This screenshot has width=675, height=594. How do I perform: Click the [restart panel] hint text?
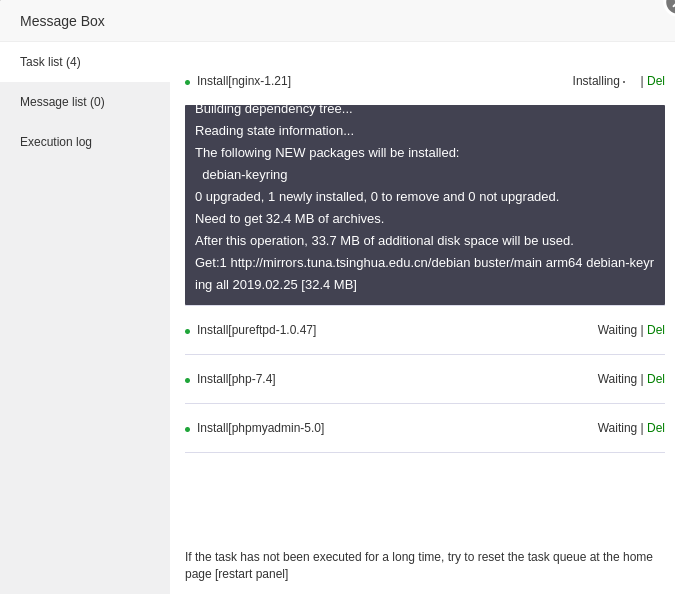coord(251,574)
